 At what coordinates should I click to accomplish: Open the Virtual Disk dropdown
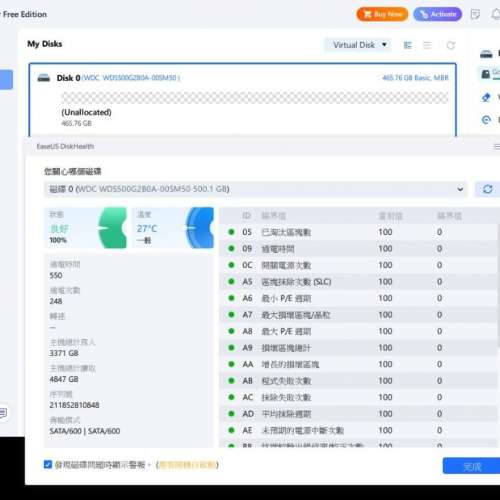point(358,45)
